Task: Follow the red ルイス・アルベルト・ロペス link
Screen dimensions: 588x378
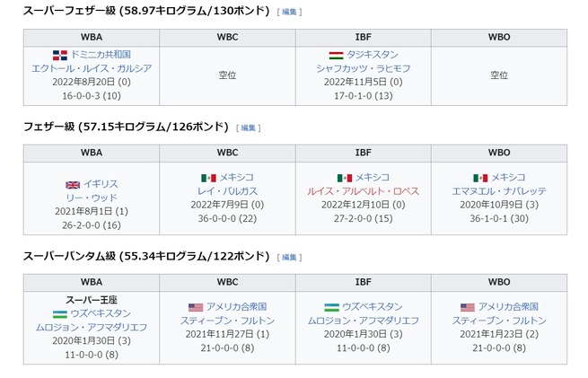Action: click(363, 191)
